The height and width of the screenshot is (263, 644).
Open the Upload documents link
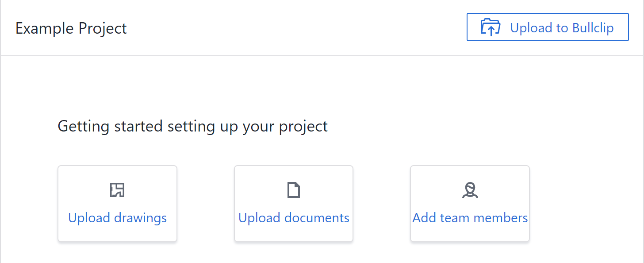coord(294,218)
